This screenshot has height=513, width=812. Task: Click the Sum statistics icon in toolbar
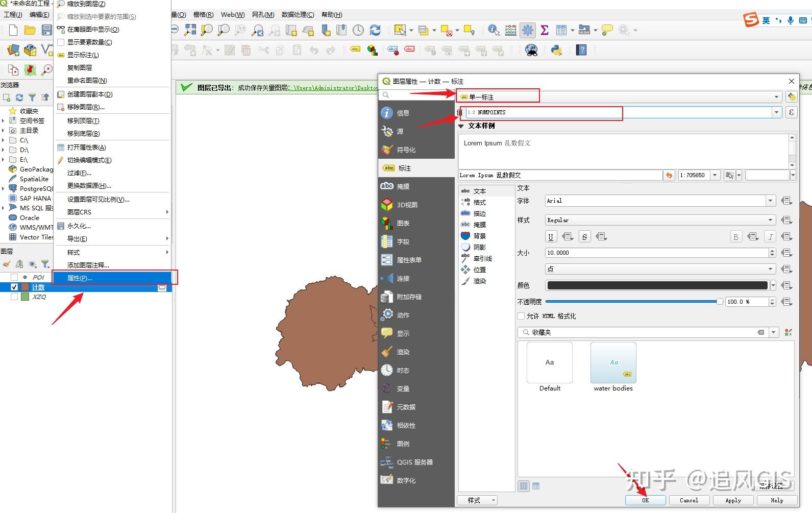(545, 30)
